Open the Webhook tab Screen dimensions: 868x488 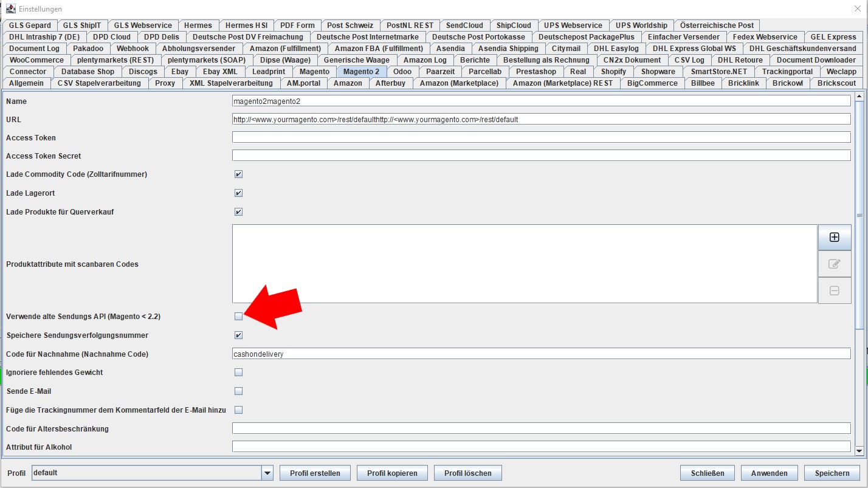click(133, 49)
